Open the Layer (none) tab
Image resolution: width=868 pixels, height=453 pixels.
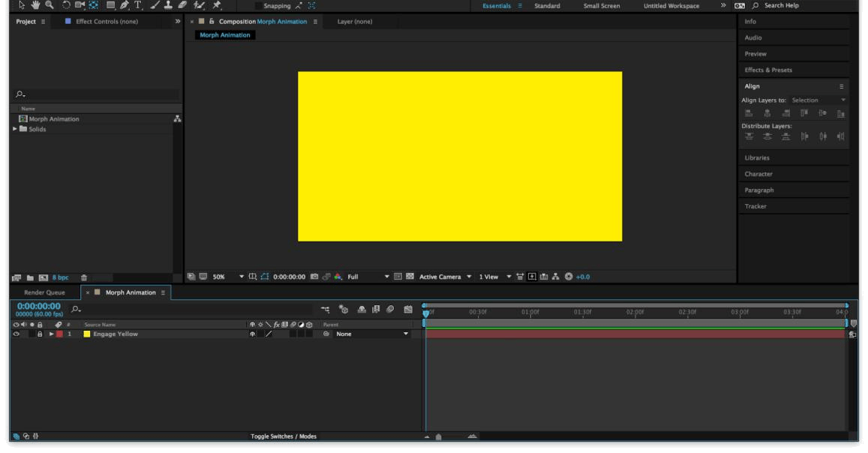click(355, 22)
